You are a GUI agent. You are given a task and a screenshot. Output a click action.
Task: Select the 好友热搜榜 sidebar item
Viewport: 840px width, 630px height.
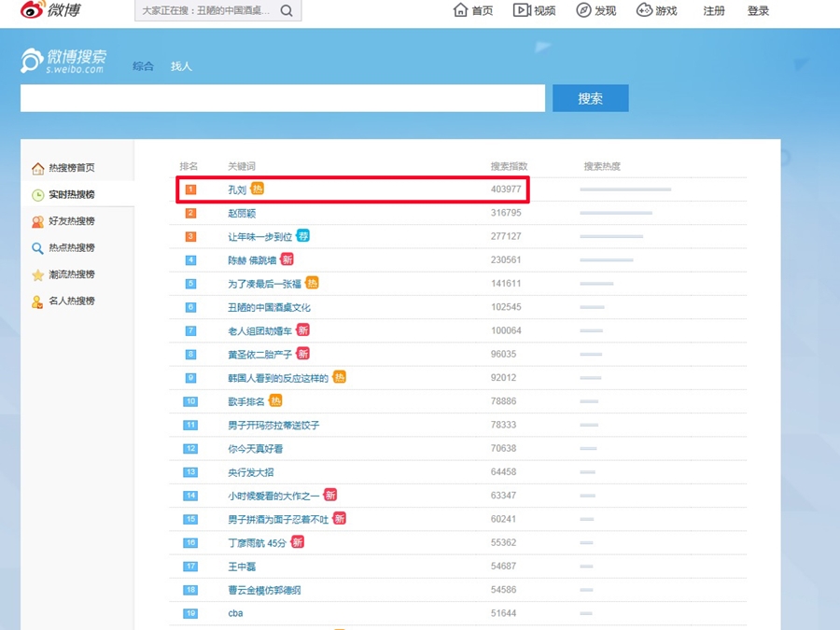tap(63, 220)
